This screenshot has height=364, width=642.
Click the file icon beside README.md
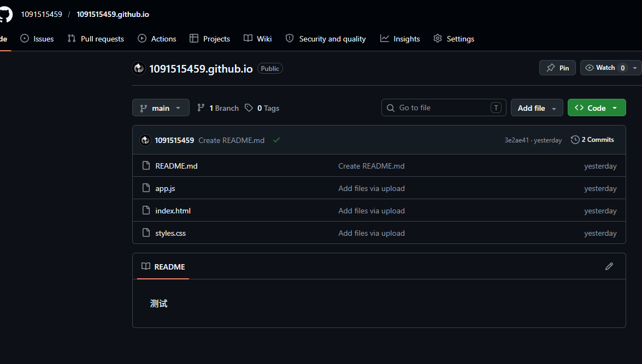[146, 166]
